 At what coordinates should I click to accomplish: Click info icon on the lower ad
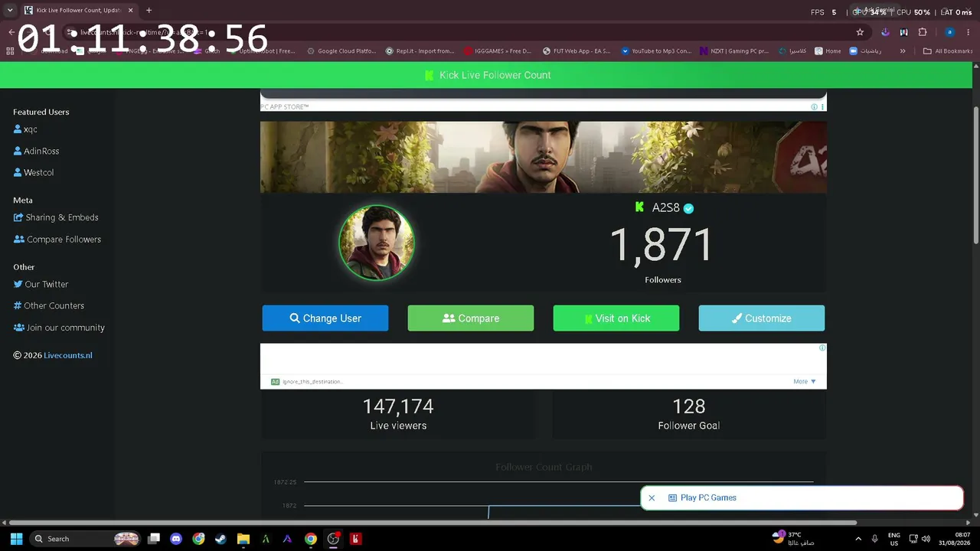point(822,347)
